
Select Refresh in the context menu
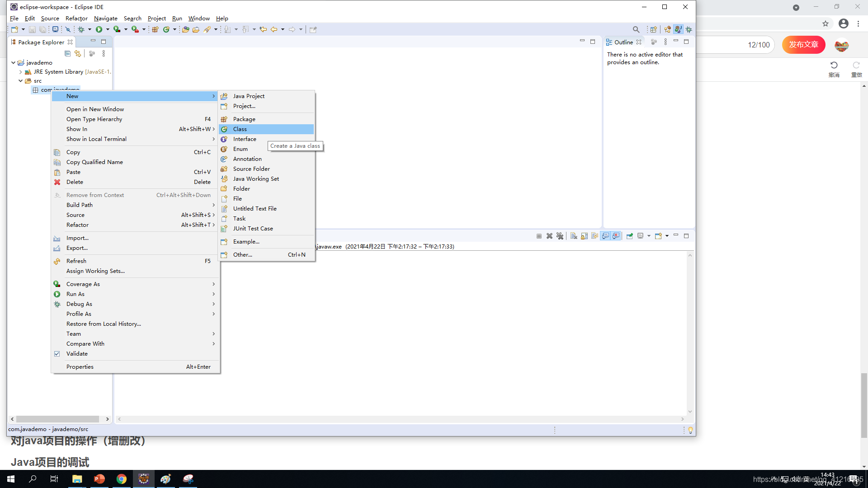coord(135,261)
